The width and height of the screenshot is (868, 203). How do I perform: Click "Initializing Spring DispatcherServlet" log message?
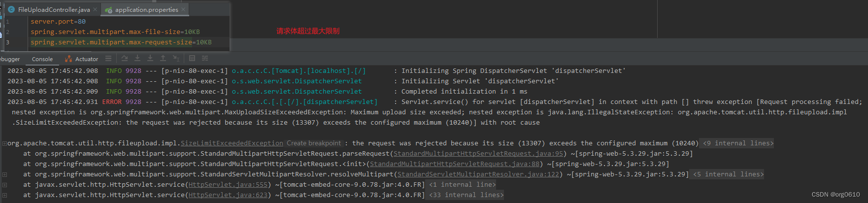(x=513, y=71)
